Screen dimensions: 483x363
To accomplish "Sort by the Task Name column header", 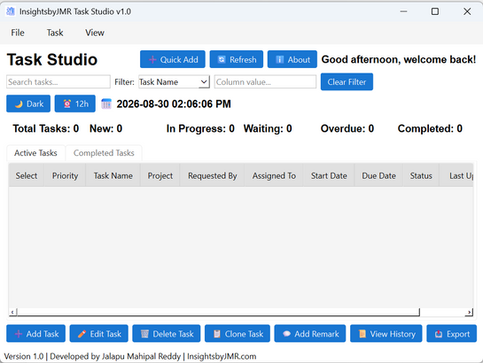I will (113, 176).
